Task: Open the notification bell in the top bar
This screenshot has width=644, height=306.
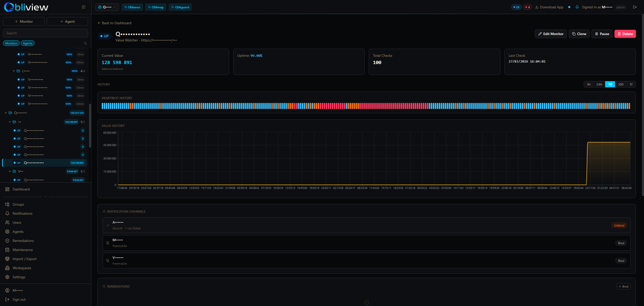Action: point(577,7)
